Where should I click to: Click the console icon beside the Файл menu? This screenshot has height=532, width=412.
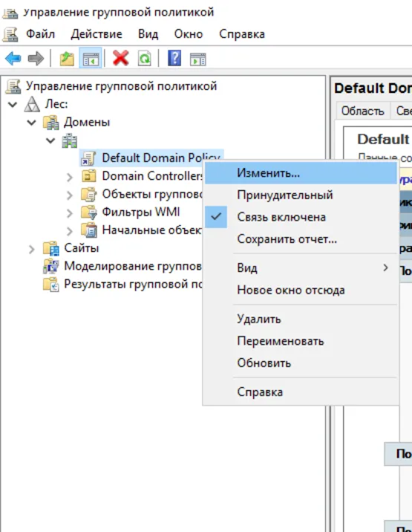10,35
